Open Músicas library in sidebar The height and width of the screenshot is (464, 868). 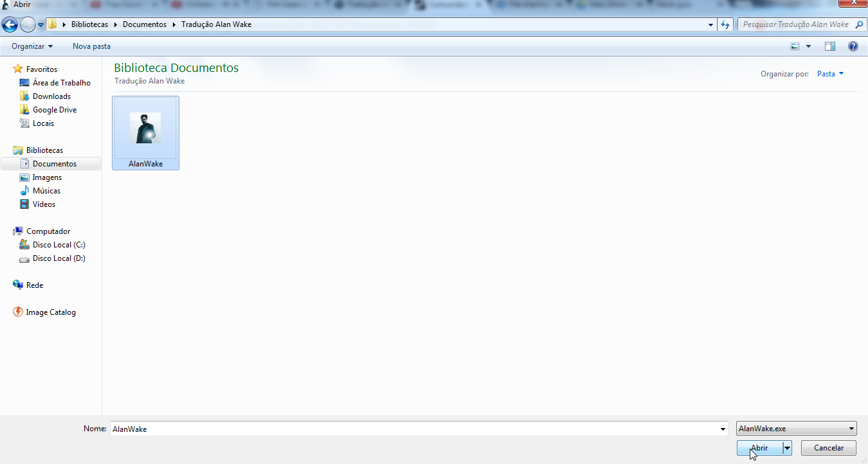click(x=47, y=190)
